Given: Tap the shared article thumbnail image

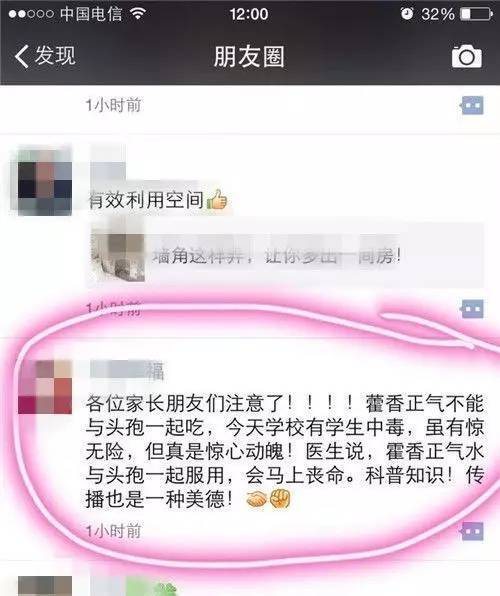Looking at the screenshot, I should coord(118,253).
